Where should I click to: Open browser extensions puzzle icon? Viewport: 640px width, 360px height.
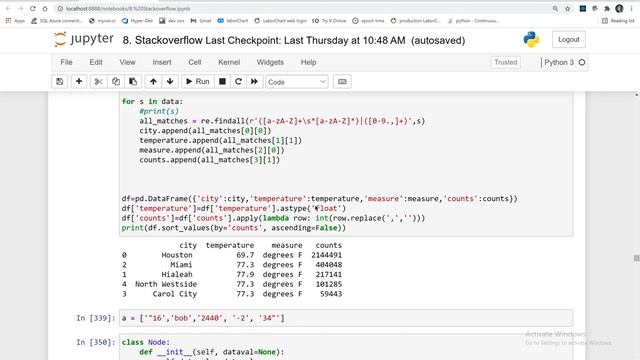coord(607,9)
